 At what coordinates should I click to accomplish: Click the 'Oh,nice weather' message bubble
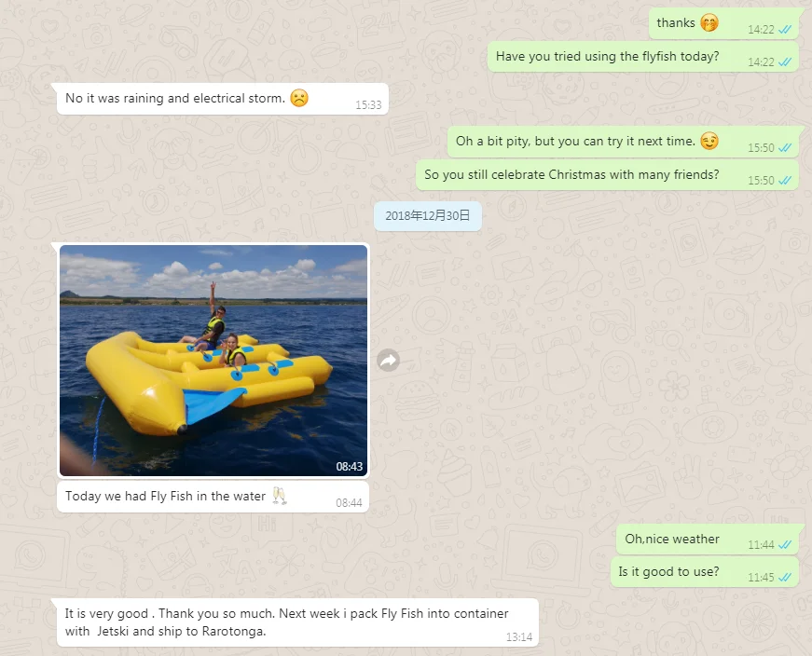click(x=708, y=539)
